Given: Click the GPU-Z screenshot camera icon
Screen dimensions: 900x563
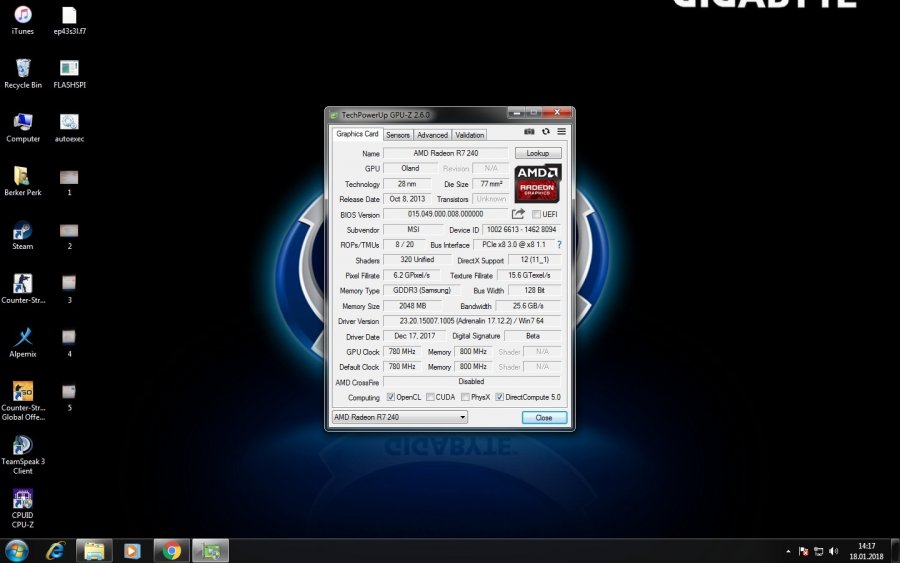Looking at the screenshot, I should (x=529, y=131).
